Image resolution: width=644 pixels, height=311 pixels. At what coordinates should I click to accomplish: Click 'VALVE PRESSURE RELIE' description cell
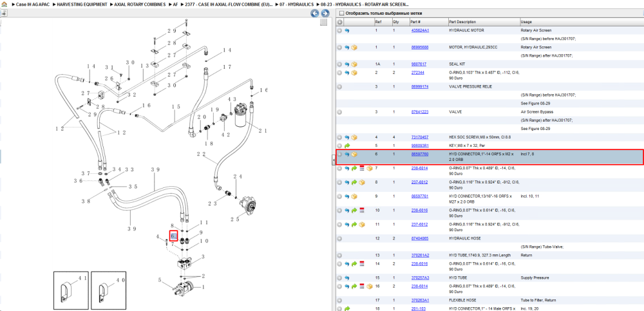point(471,87)
